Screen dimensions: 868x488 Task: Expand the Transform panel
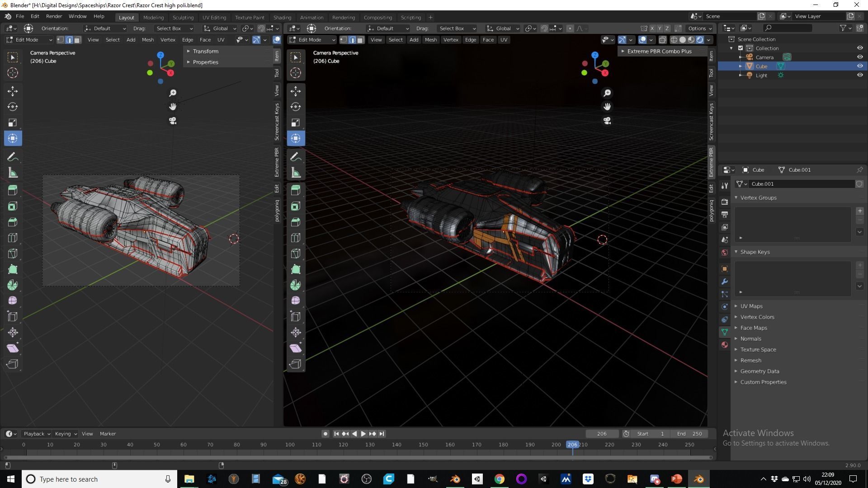[205, 51]
